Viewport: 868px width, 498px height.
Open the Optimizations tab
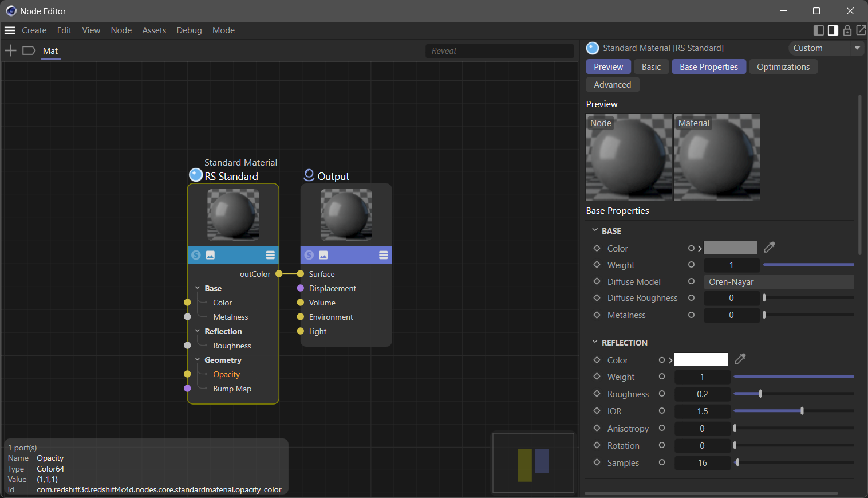pyautogui.click(x=783, y=67)
